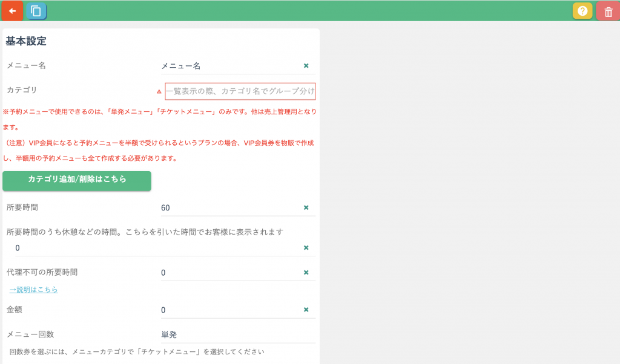Click the カテゴリ field label

22,90
